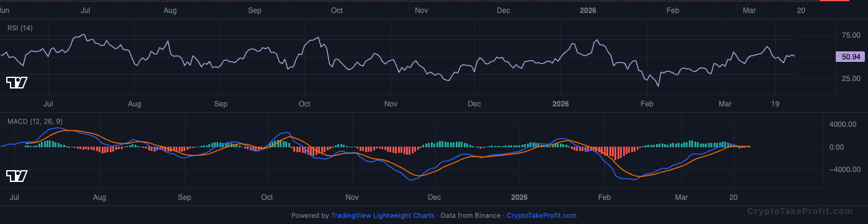This screenshot has height=224, width=868.
Task: Click Oct on the RSI pane time axis
Action: [x=304, y=104]
